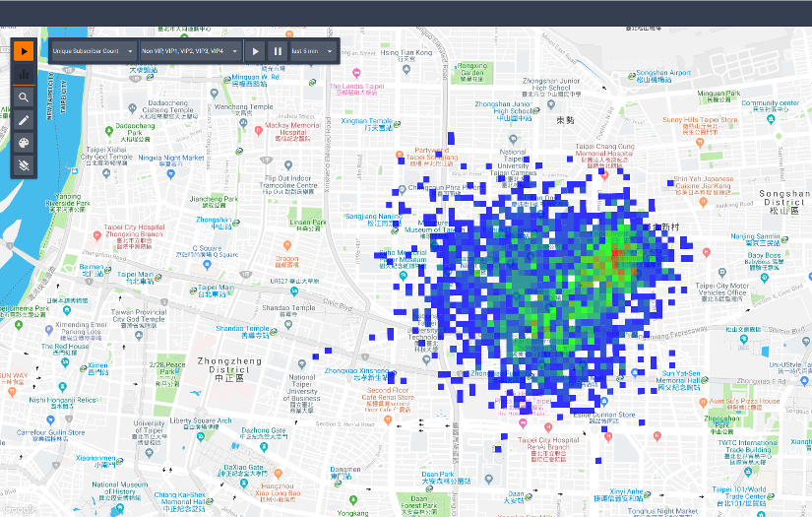
Task: Click the Taipei 101/World Trade Center label
Action: click(739, 495)
